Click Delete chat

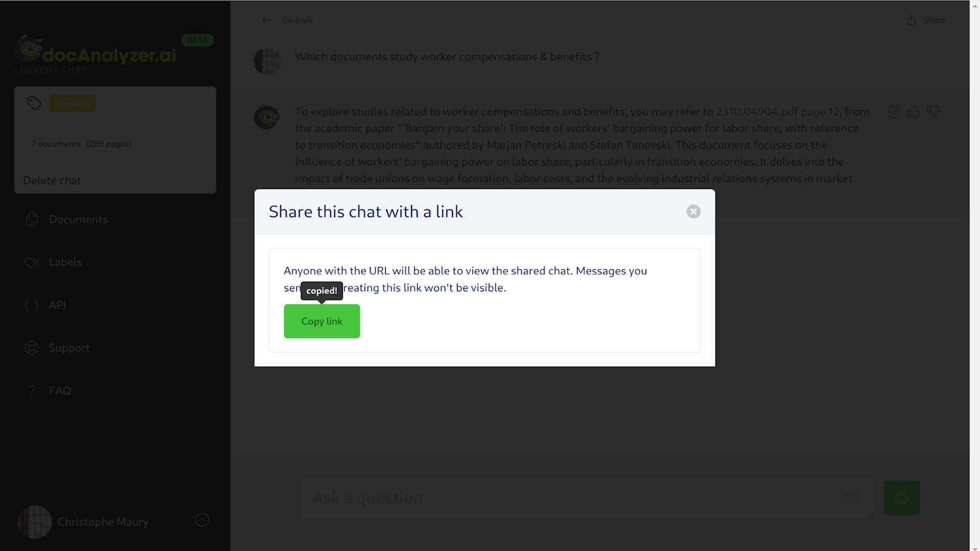click(x=52, y=181)
